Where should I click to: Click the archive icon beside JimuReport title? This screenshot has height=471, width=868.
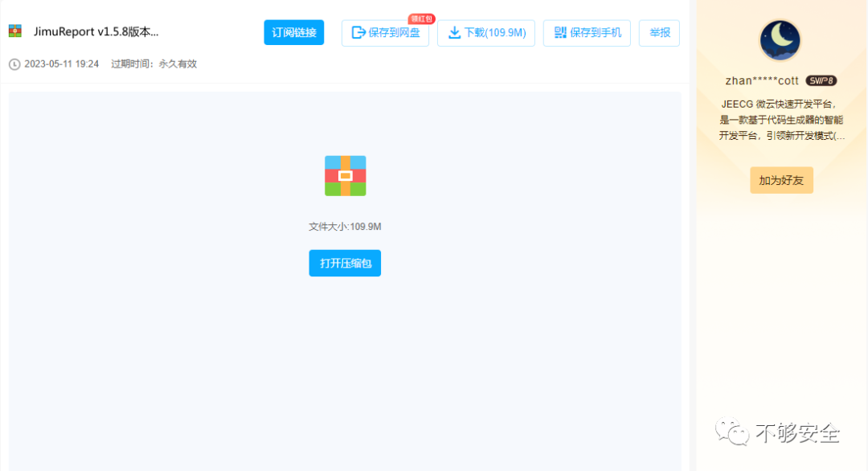(15, 31)
